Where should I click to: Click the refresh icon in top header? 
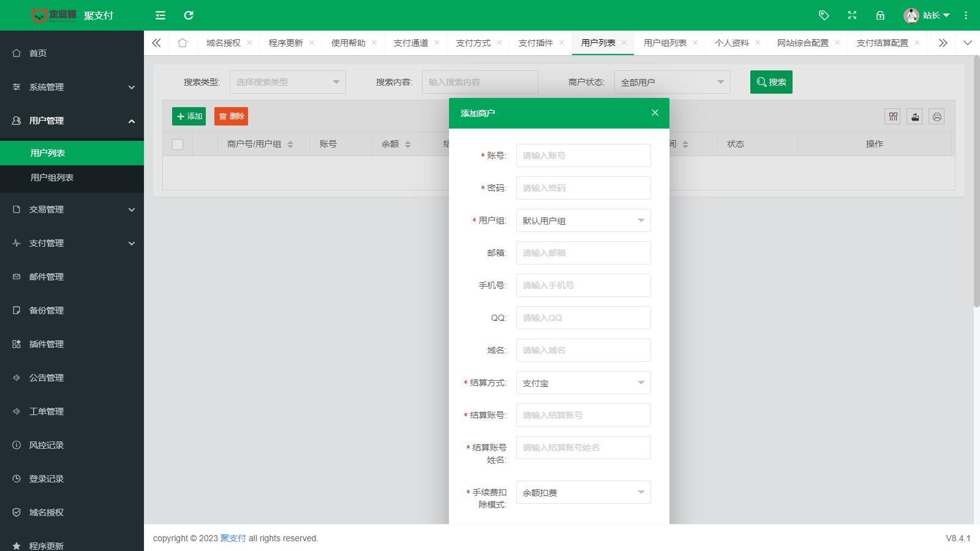point(189,15)
